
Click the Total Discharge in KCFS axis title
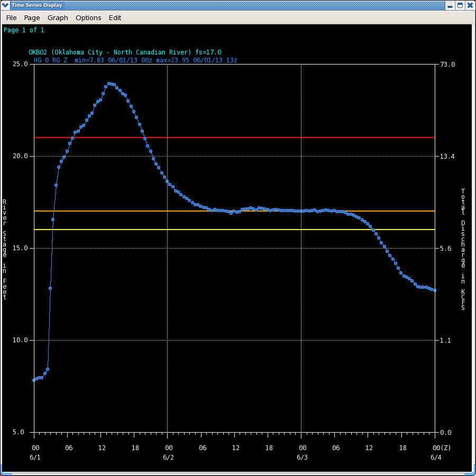463,250
